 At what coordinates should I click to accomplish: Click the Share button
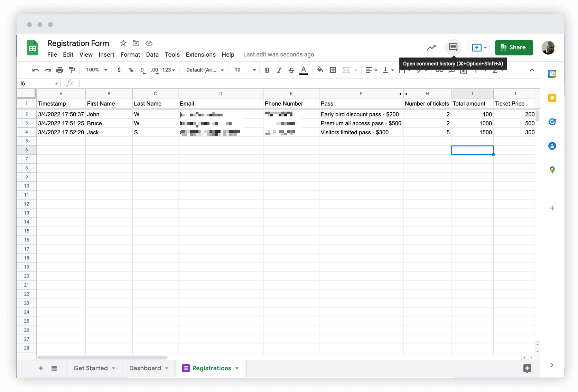pyautogui.click(x=514, y=47)
